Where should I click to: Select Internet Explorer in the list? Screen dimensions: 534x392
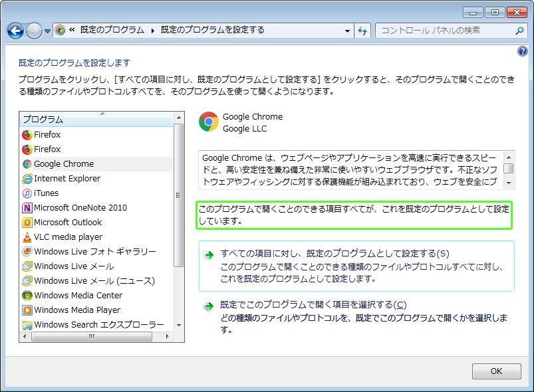tap(67, 178)
